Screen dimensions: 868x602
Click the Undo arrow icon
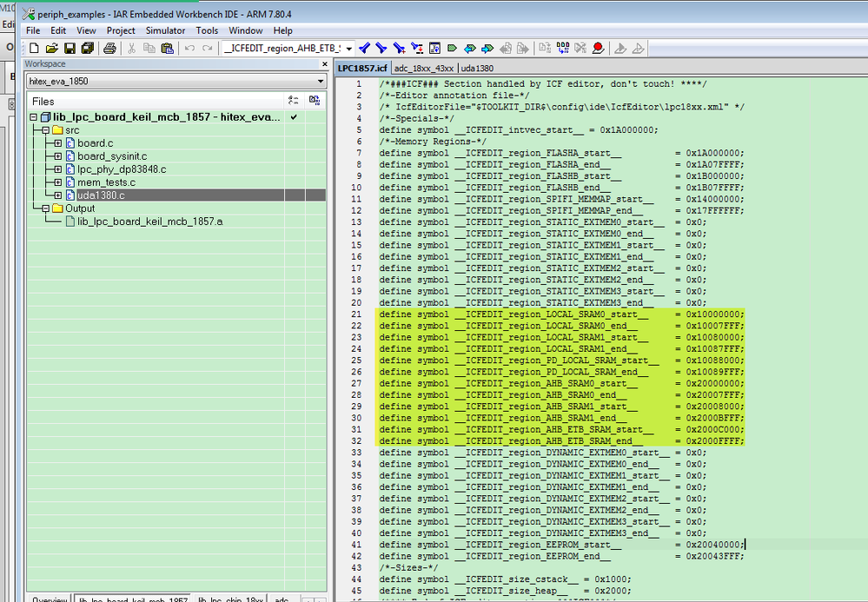click(x=189, y=49)
